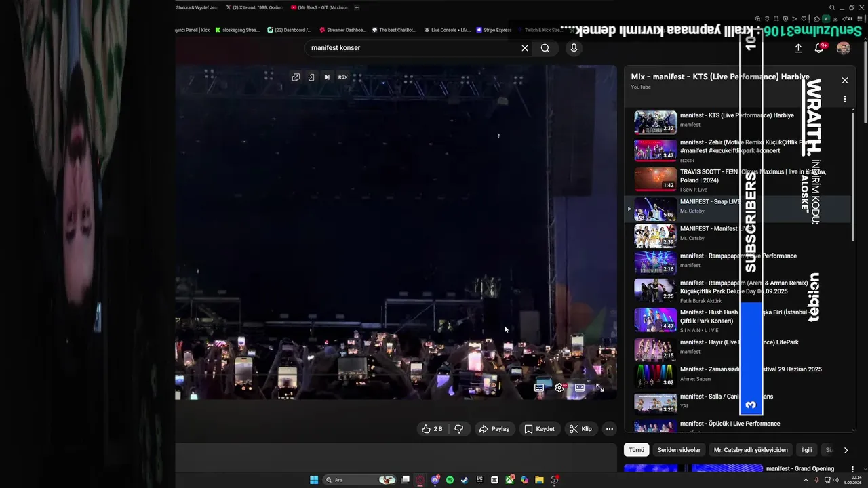Click the Paylaş share button
Screen dimensions: 868x488
pyautogui.click(x=494, y=429)
